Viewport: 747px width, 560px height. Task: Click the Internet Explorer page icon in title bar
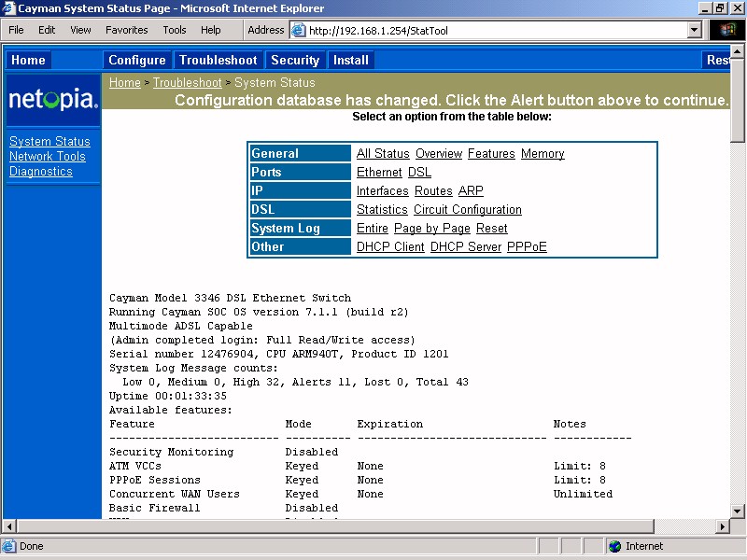point(8,8)
